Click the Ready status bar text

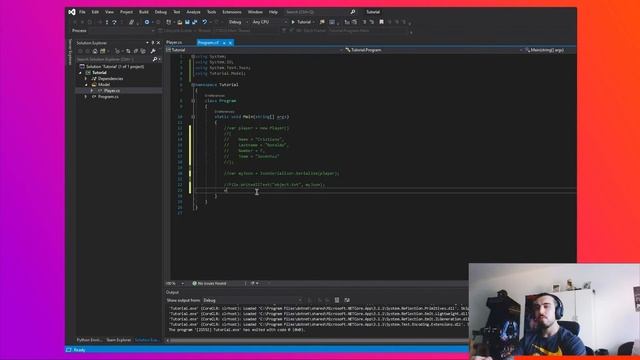[79, 350]
